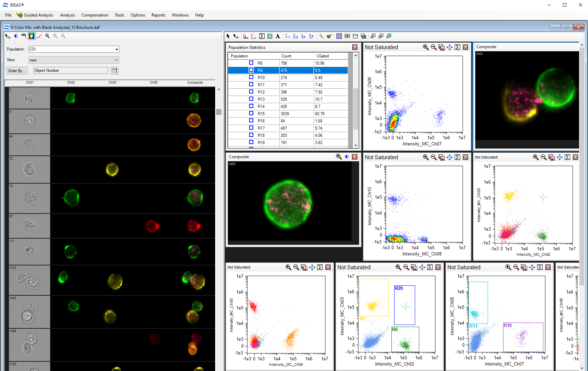
Task: Sort statistics by Count column header
Action: pyautogui.click(x=297, y=56)
